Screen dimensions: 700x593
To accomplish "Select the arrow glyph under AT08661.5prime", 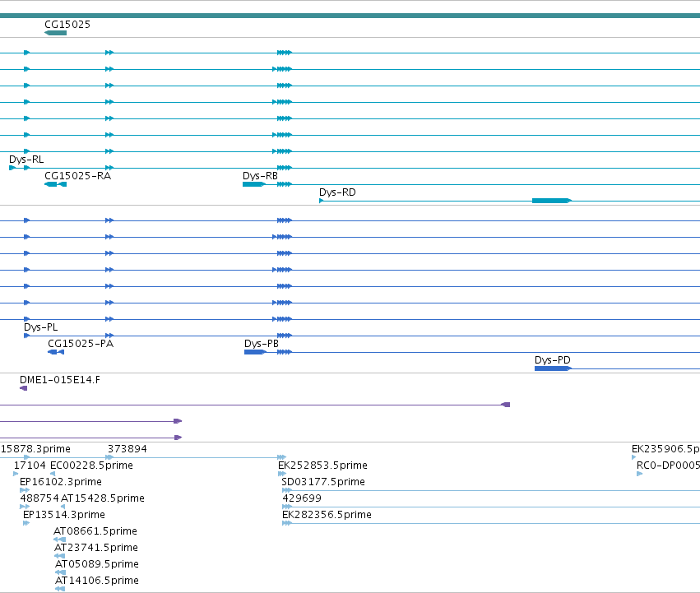I will (x=59, y=540).
